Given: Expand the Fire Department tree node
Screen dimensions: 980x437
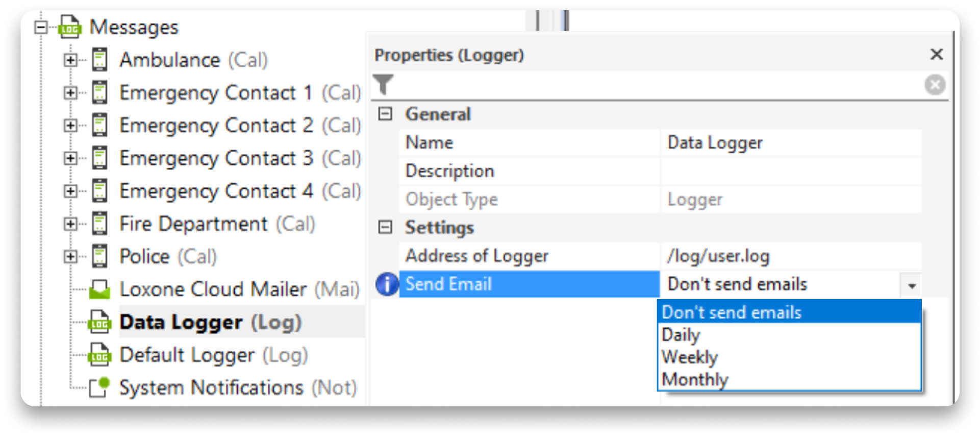Looking at the screenshot, I should click(x=70, y=224).
